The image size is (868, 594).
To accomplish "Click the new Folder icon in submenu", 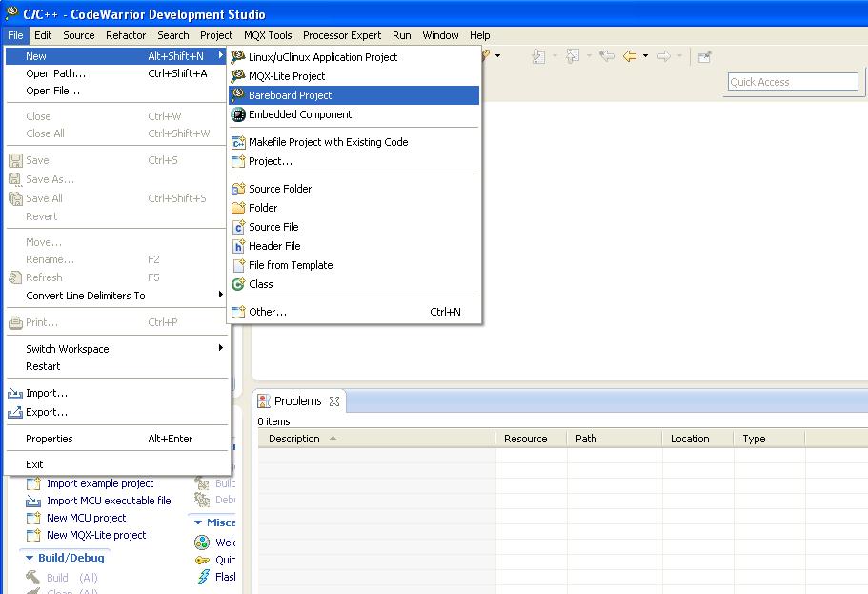I will [x=238, y=208].
